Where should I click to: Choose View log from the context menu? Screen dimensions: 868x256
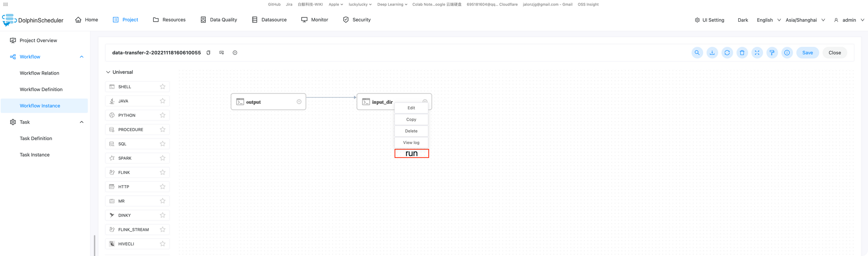(411, 142)
